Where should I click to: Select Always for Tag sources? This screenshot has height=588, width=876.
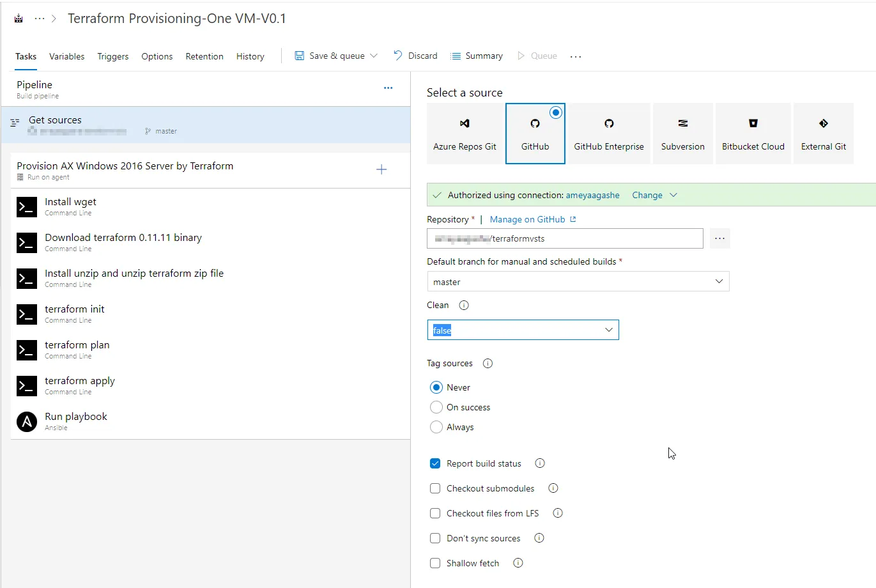pyautogui.click(x=436, y=427)
